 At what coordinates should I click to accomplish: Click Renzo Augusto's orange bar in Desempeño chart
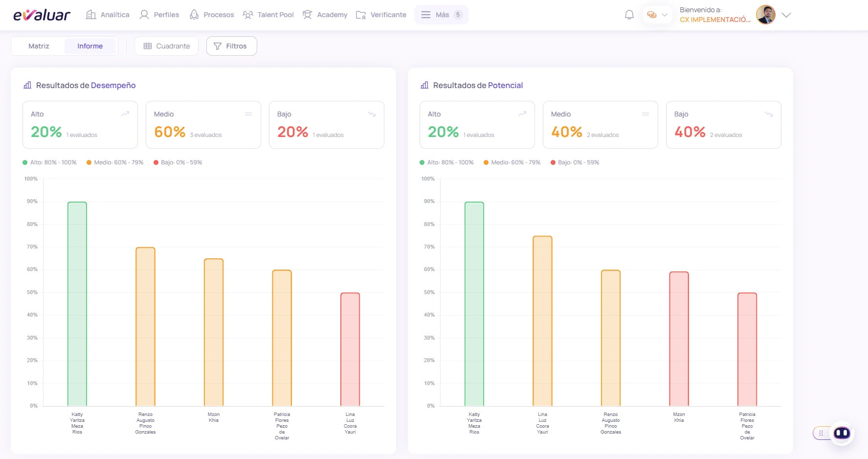tap(145, 327)
